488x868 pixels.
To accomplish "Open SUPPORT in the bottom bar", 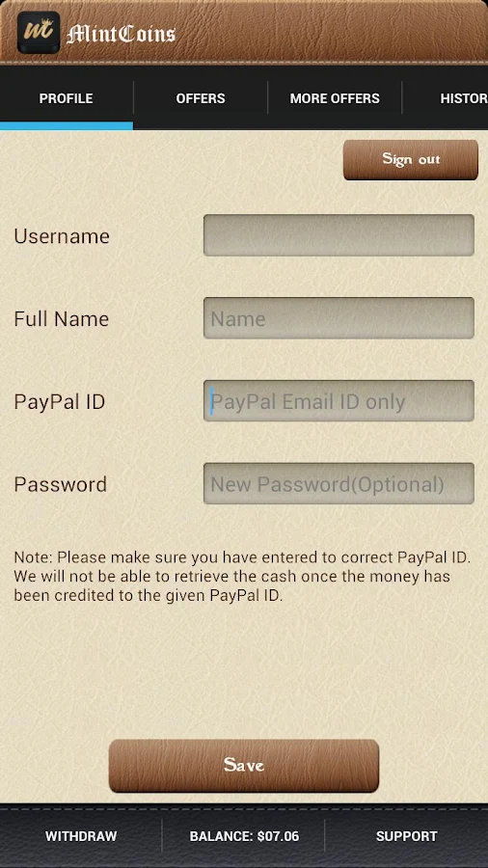I will click(407, 836).
